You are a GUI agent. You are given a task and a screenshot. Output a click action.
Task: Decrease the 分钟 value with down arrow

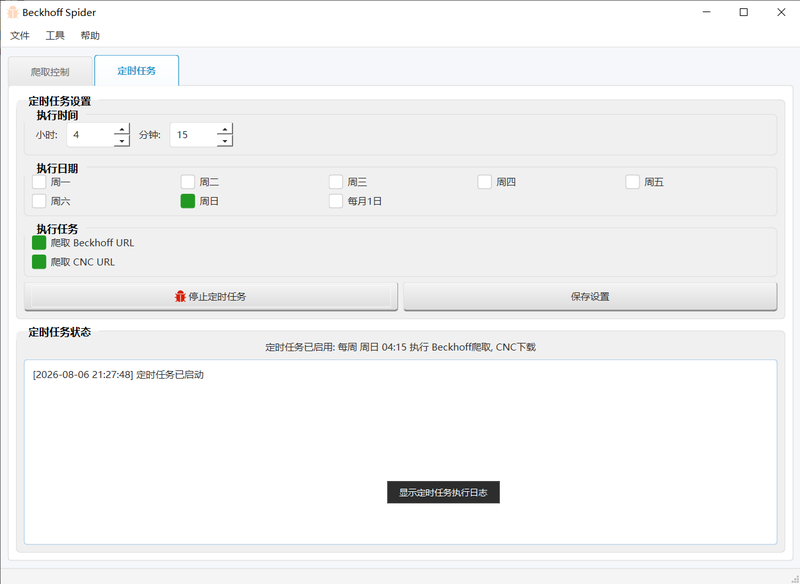point(224,141)
